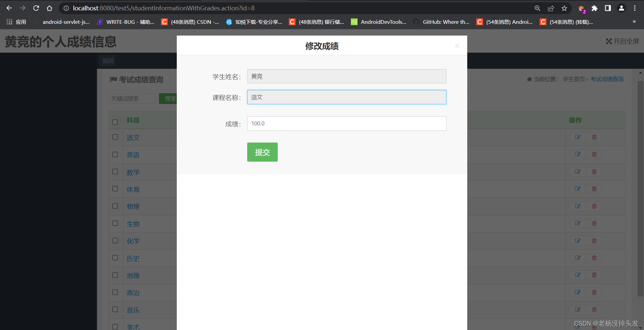
Task: Tick the checkbox for the 英语 row
Action: click(115, 154)
